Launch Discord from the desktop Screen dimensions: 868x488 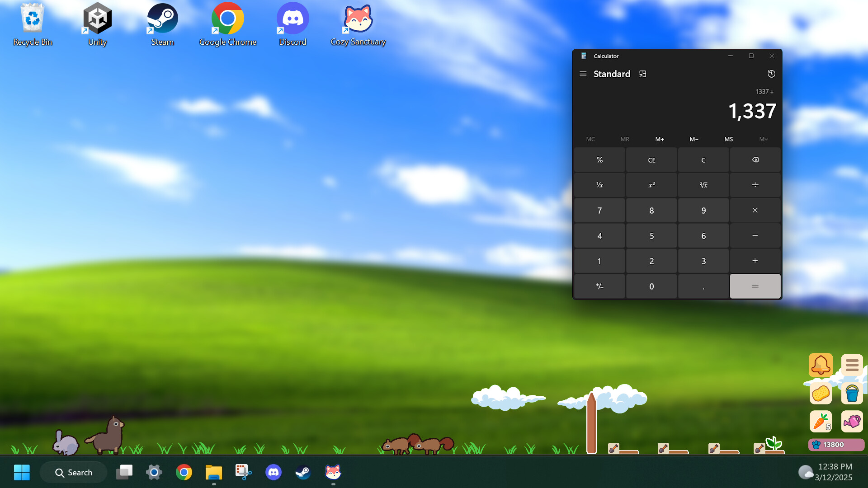(x=292, y=19)
